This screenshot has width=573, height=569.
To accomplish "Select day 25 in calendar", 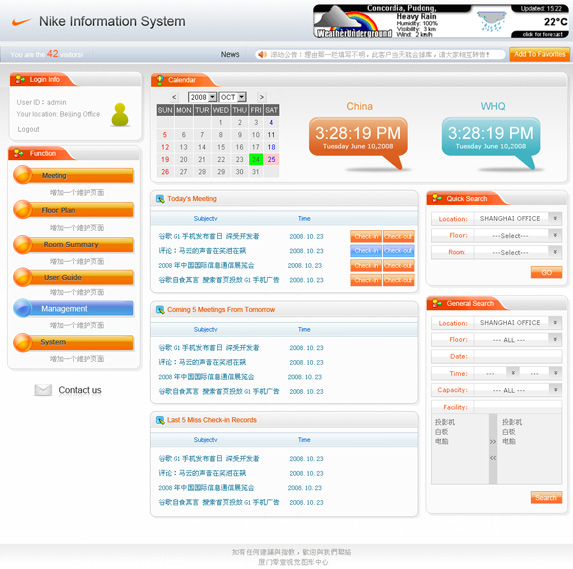I will click(x=272, y=159).
